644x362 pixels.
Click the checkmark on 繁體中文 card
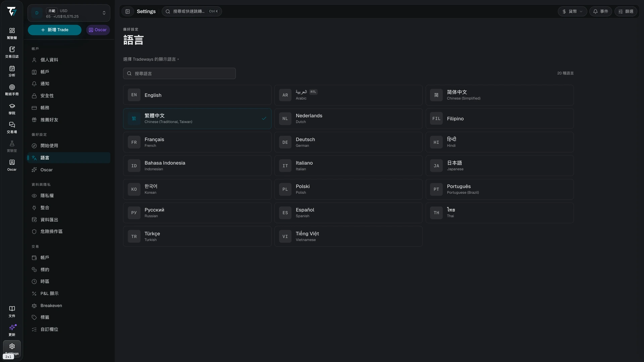(264, 118)
